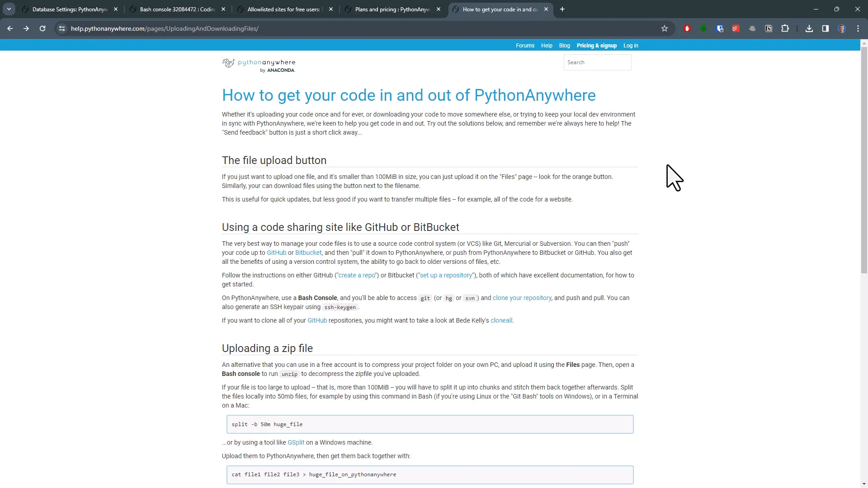
Task: Open the browser Extensions puzzle-piece menu
Action: click(x=785, y=28)
